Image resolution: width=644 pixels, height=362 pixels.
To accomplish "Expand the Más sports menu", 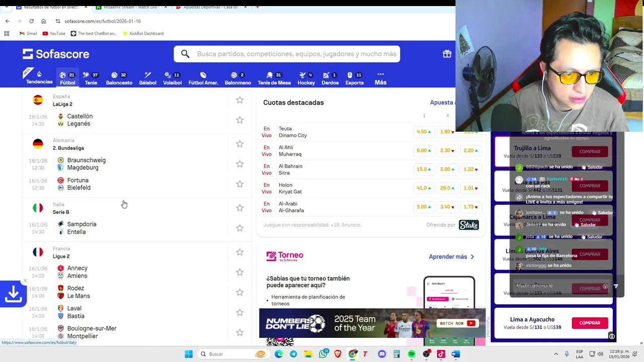I will [380, 78].
